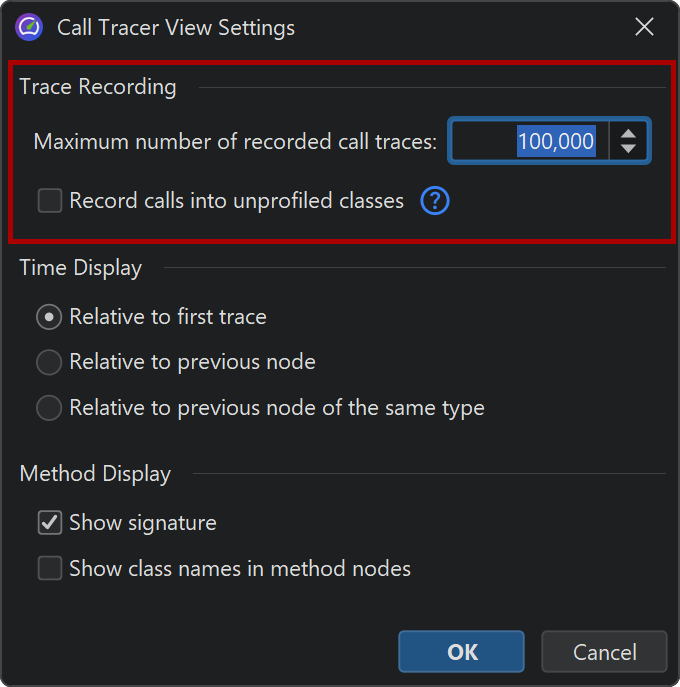
Task: Choose Relative to previous node time display
Action: [x=49, y=362]
